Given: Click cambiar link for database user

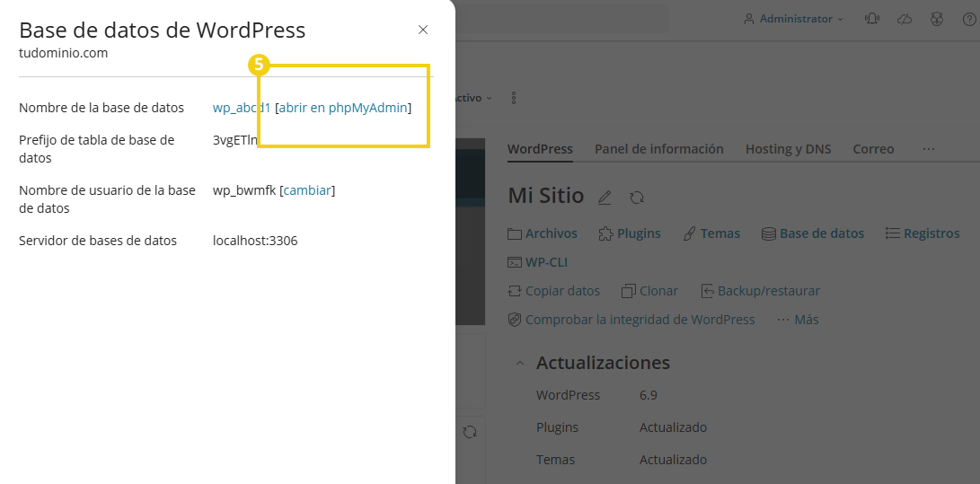Looking at the screenshot, I should (307, 190).
